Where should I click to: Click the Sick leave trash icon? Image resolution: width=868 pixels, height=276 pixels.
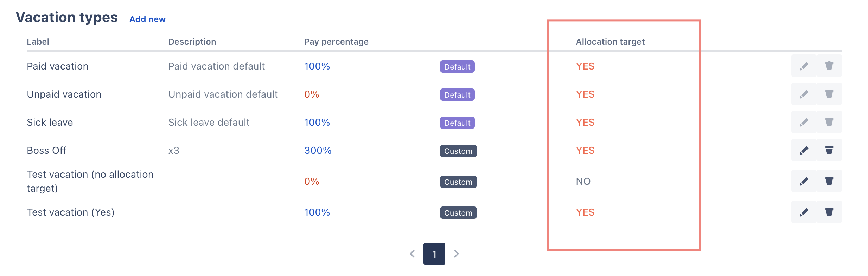829,122
